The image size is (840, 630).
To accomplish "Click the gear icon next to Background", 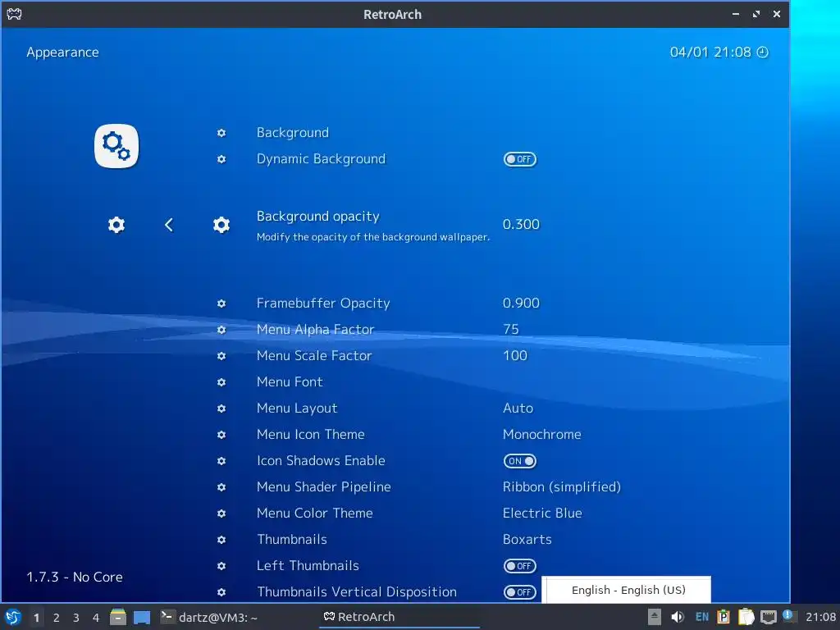I will click(x=221, y=132).
